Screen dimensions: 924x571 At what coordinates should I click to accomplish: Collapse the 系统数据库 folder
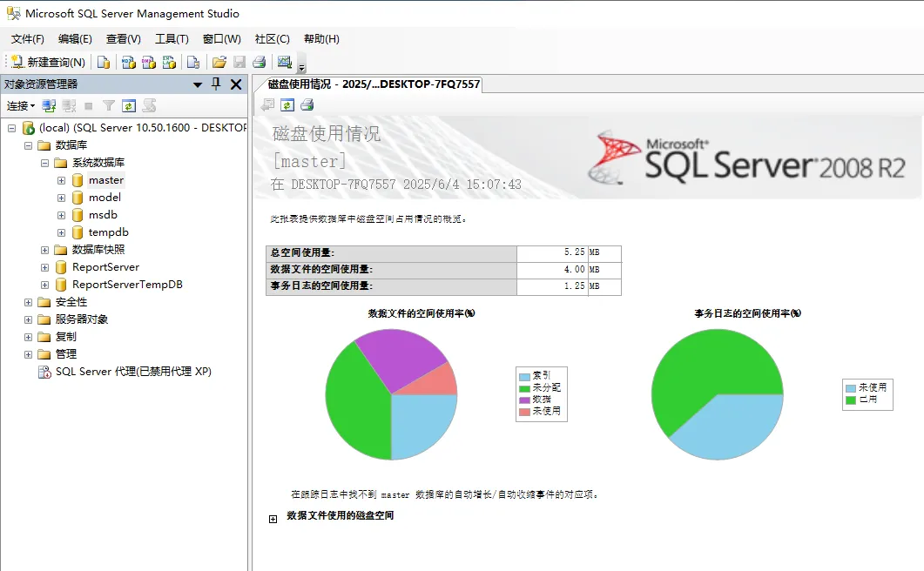[44, 163]
